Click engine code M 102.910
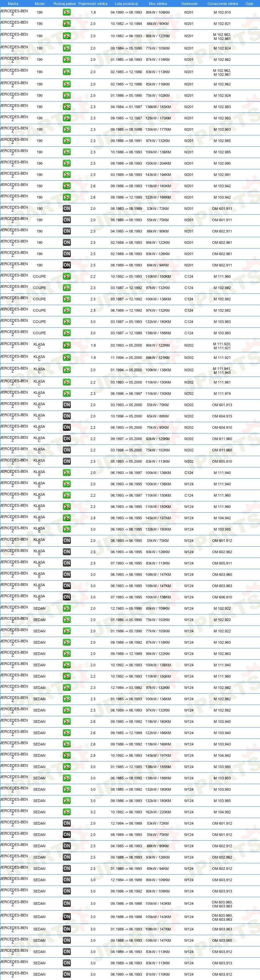Image resolution: width=260 pixels, height=980 pixels. click(x=222, y=13)
